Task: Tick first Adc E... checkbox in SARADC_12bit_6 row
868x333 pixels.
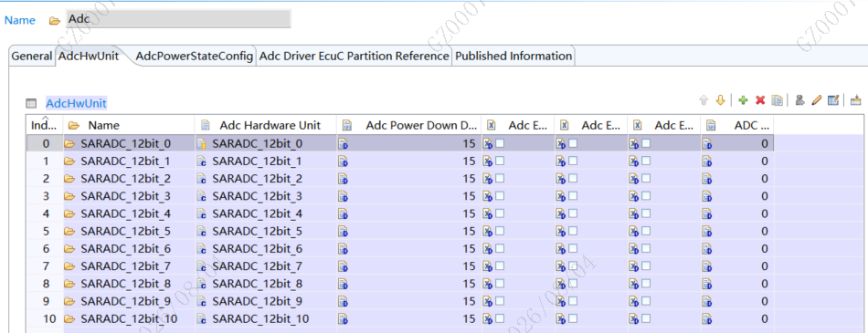Action: (x=500, y=249)
